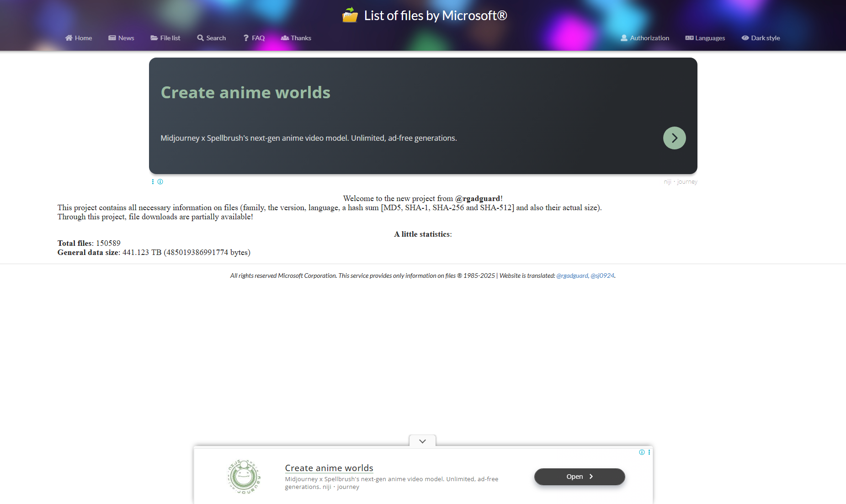846x504 pixels.
Task: Click the Authorization link
Action: point(645,38)
